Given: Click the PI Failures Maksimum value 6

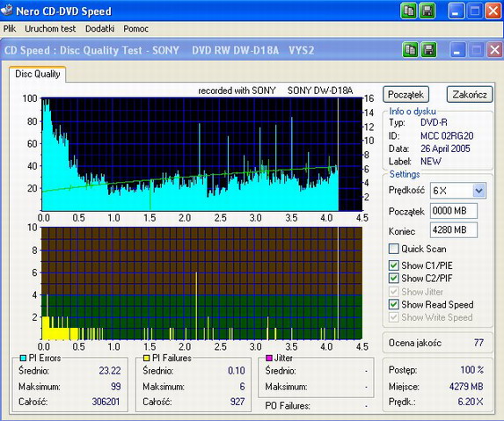Looking at the screenshot, I should pyautogui.click(x=242, y=387).
